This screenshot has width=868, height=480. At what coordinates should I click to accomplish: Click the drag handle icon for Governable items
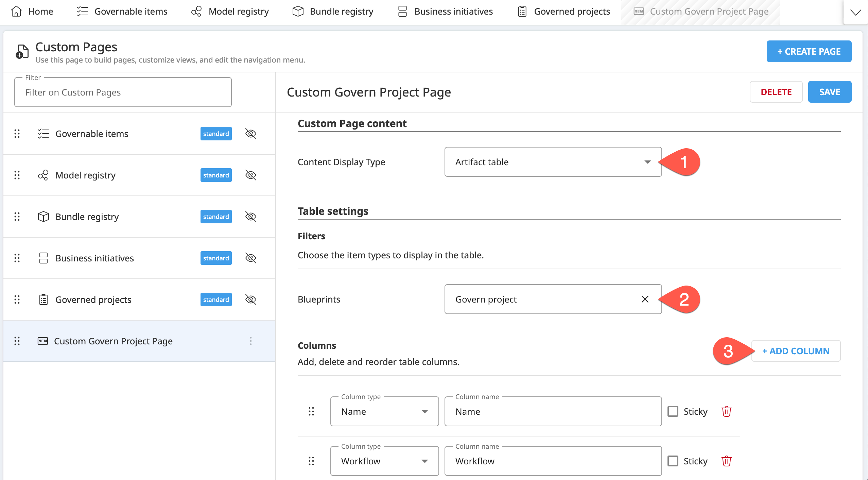click(x=17, y=134)
